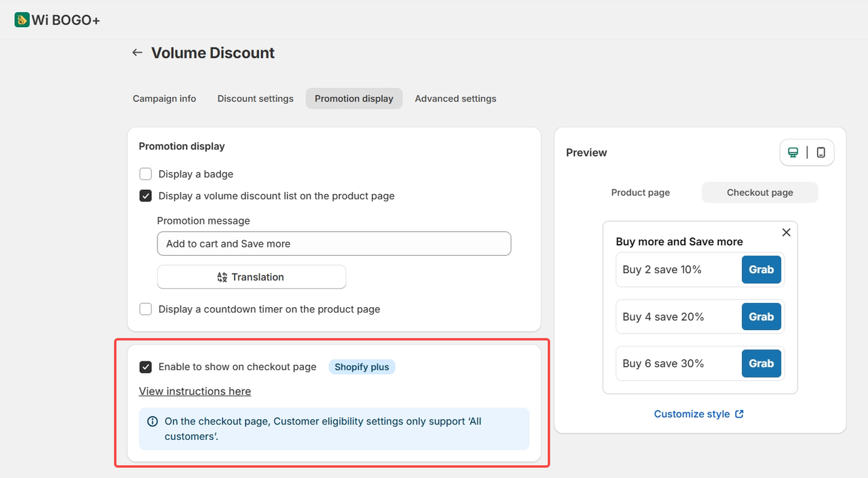Close the checkout preview with X icon
Image resolution: width=868 pixels, height=478 pixels.
point(786,233)
